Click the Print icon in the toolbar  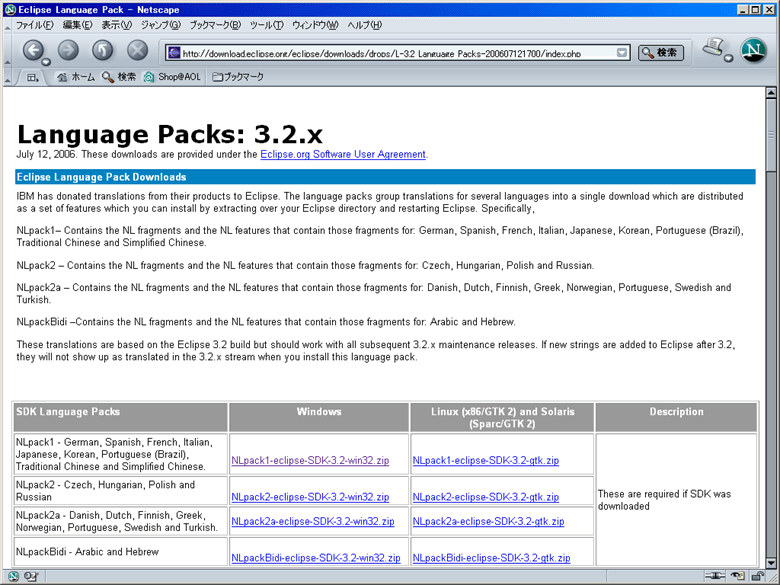click(x=713, y=48)
